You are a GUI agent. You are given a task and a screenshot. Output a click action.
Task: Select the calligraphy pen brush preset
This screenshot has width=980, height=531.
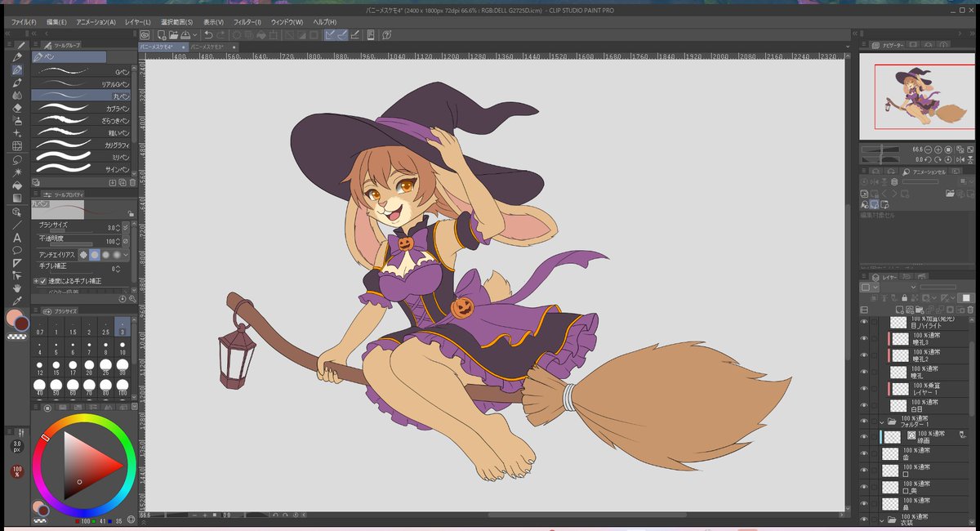point(81,145)
